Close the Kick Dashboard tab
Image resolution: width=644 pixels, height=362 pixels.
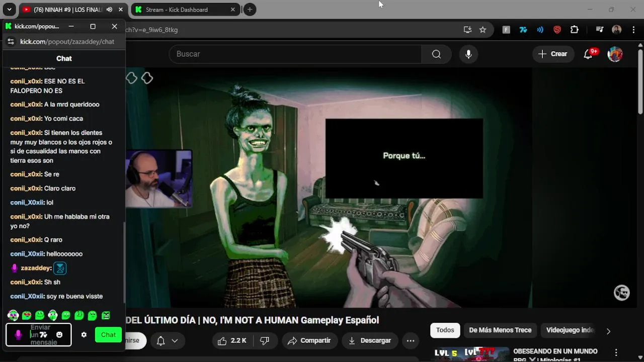coord(232,10)
